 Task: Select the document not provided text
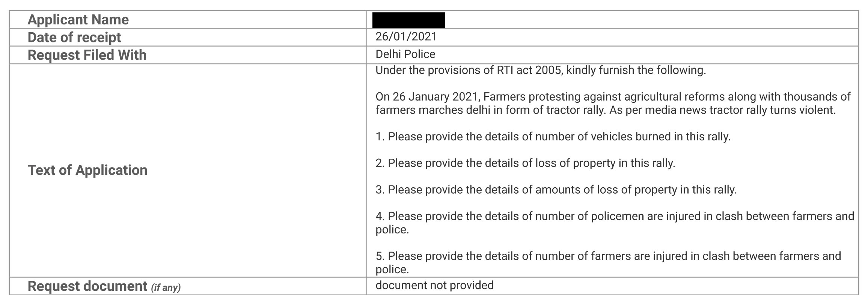click(434, 285)
